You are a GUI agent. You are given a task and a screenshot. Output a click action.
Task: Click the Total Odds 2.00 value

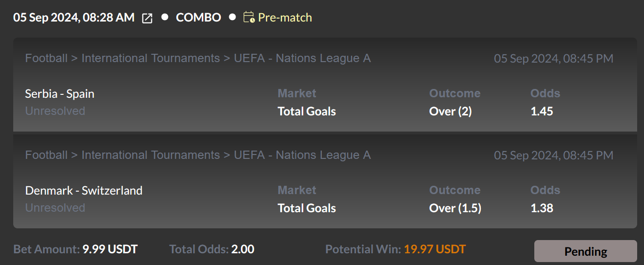tap(243, 249)
